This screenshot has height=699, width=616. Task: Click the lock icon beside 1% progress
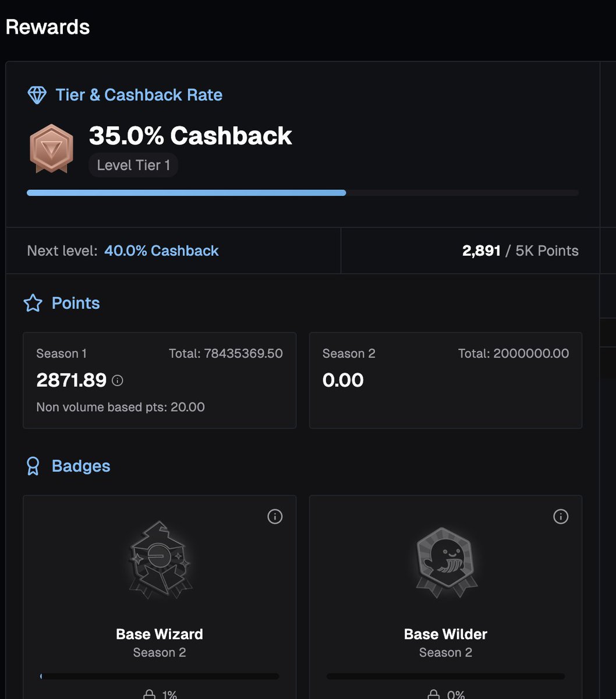coord(149,694)
